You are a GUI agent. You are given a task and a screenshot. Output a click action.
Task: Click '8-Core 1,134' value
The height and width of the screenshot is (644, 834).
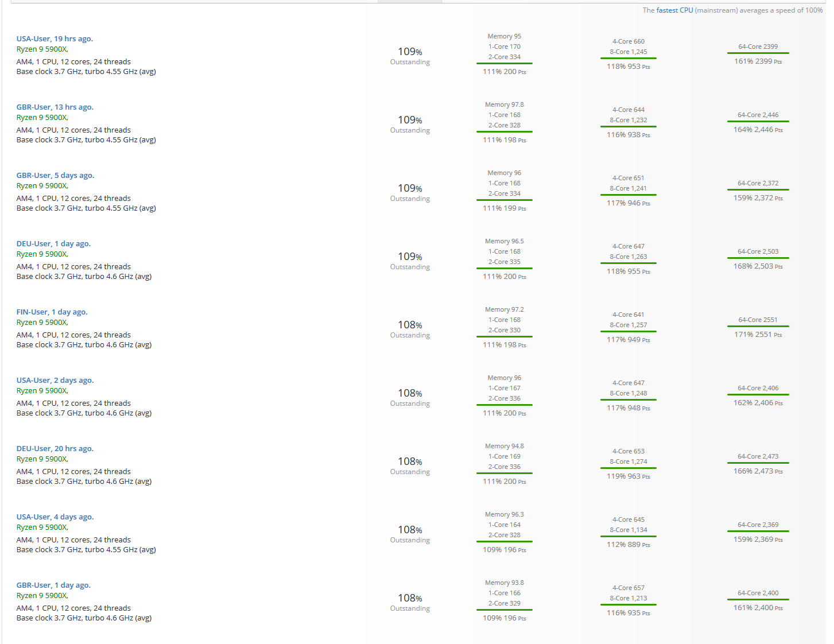(629, 530)
